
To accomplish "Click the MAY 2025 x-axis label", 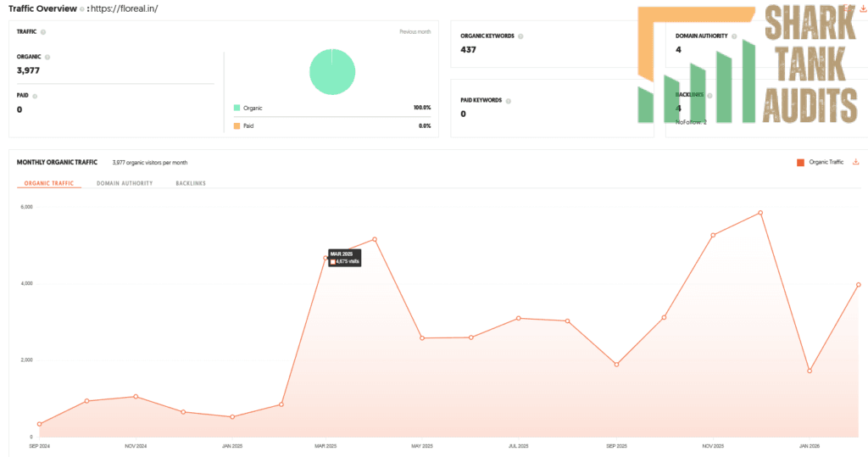I will point(422,446).
